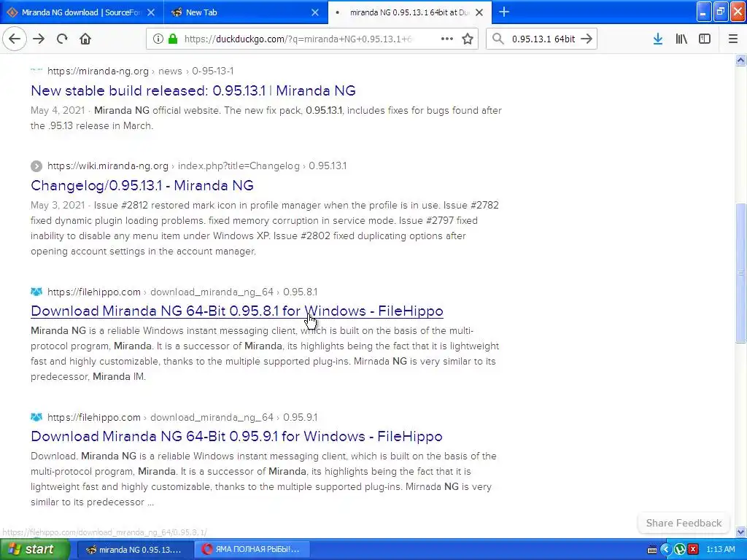This screenshot has height=560, width=747.
Task: Click the forward navigation arrow
Action: coord(39,39)
